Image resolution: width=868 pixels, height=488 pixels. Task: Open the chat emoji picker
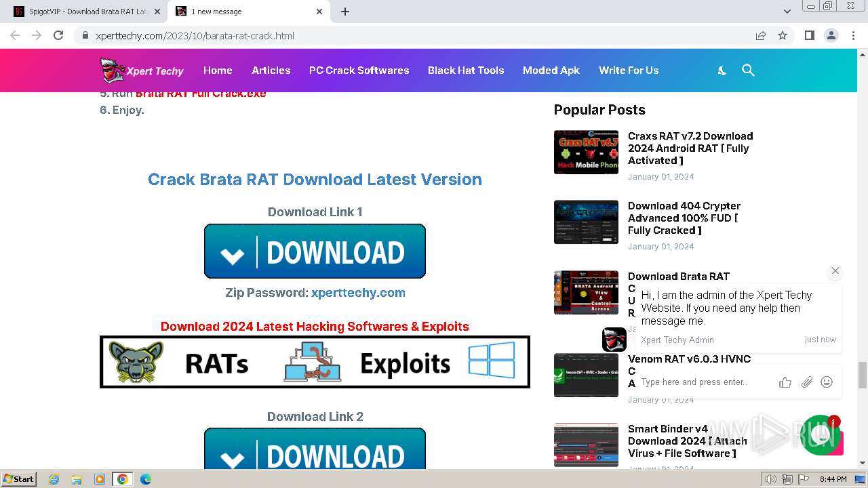click(x=827, y=382)
